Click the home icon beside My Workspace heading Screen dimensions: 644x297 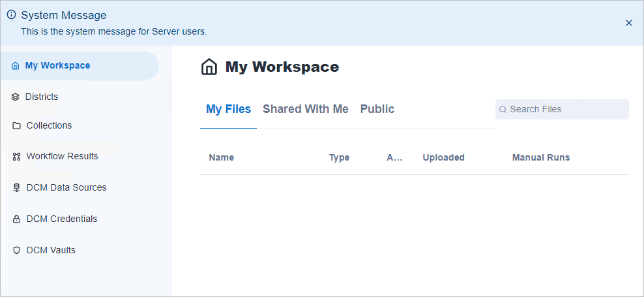click(209, 67)
